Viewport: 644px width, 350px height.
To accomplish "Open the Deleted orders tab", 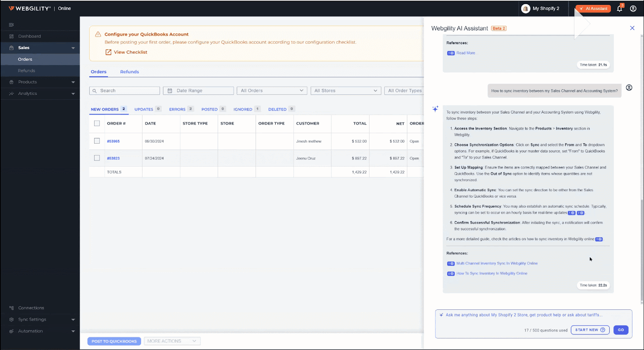I will 281,109.
